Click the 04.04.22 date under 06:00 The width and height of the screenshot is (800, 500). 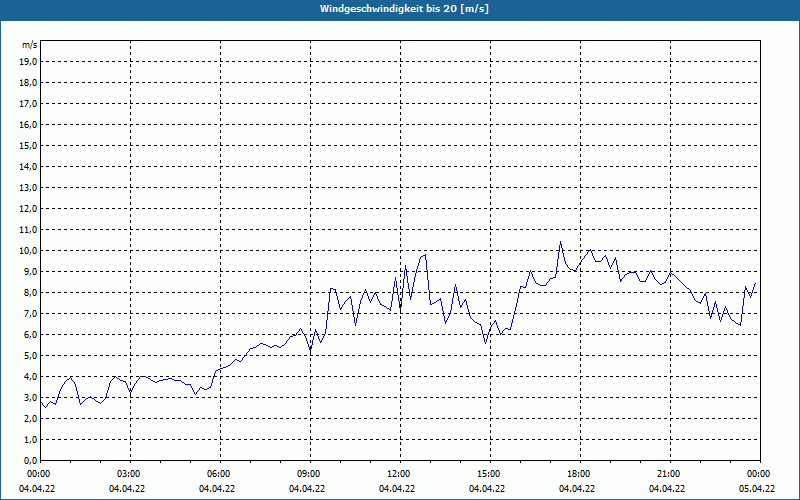pos(217,489)
